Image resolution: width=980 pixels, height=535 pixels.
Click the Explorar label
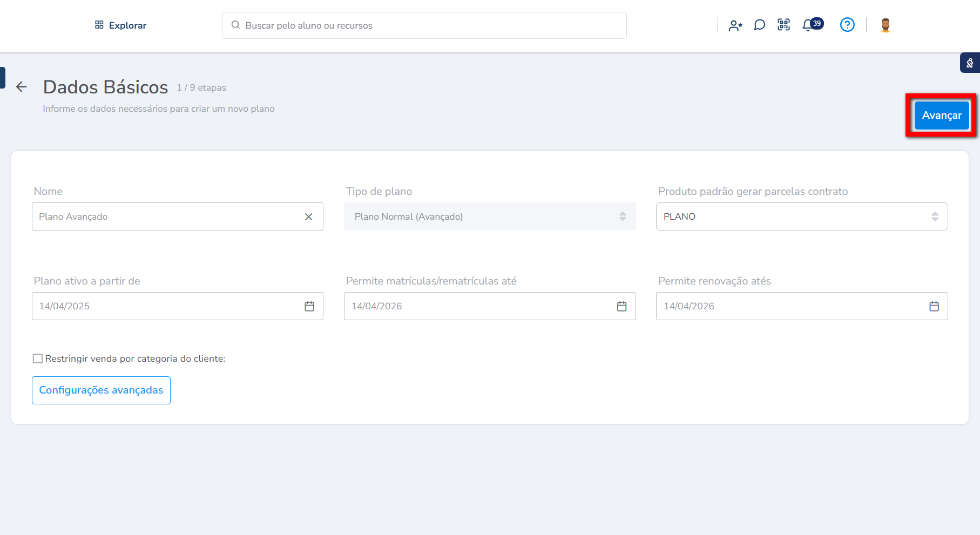pyautogui.click(x=127, y=25)
